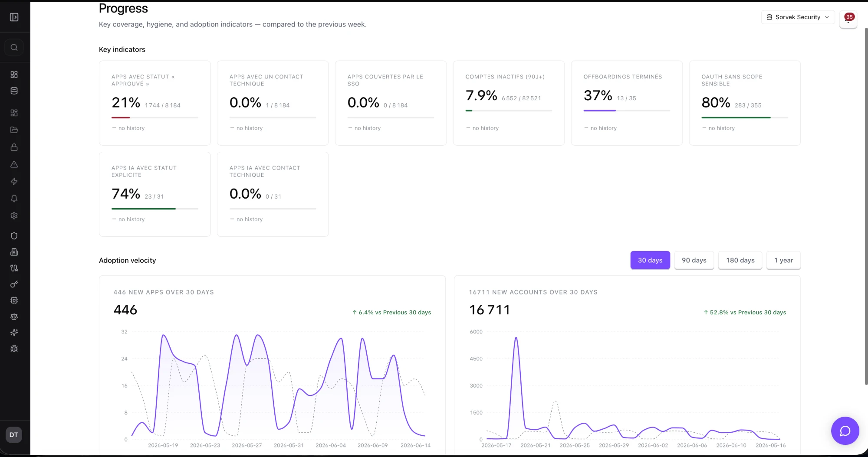Screen dimensions: 868x457
Task: Click the 2026-05-19 axis label
Action: (x=163, y=445)
